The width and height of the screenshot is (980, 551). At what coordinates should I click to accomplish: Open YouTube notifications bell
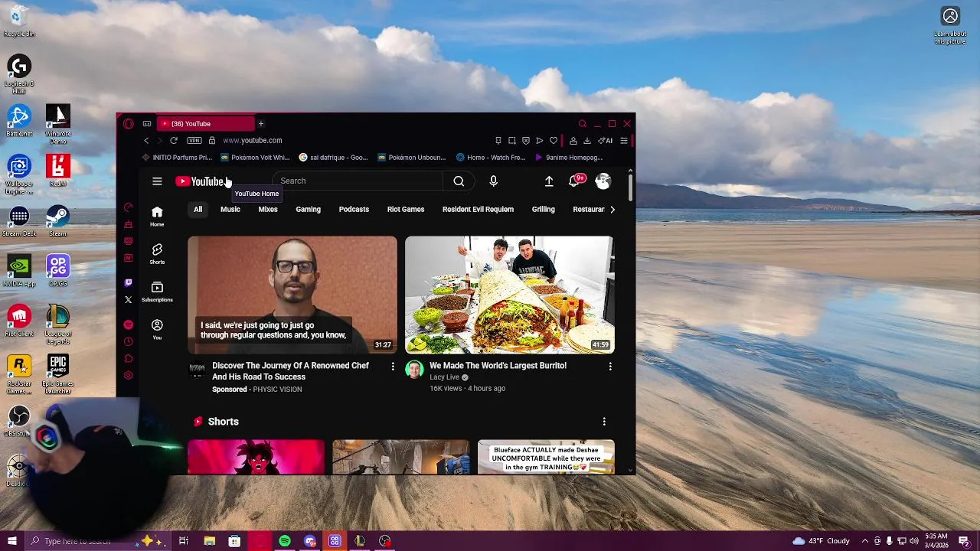pos(574,181)
